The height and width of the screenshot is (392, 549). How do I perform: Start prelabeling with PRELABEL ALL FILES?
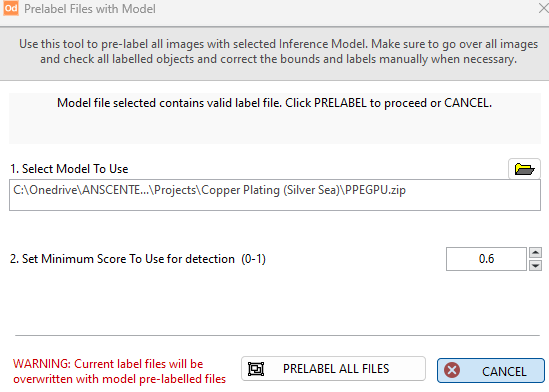(333, 369)
